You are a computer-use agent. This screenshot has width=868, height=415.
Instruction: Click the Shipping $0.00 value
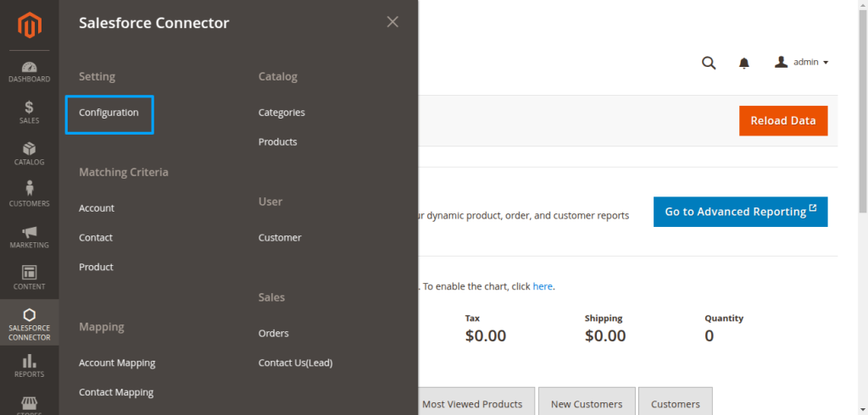coord(605,336)
